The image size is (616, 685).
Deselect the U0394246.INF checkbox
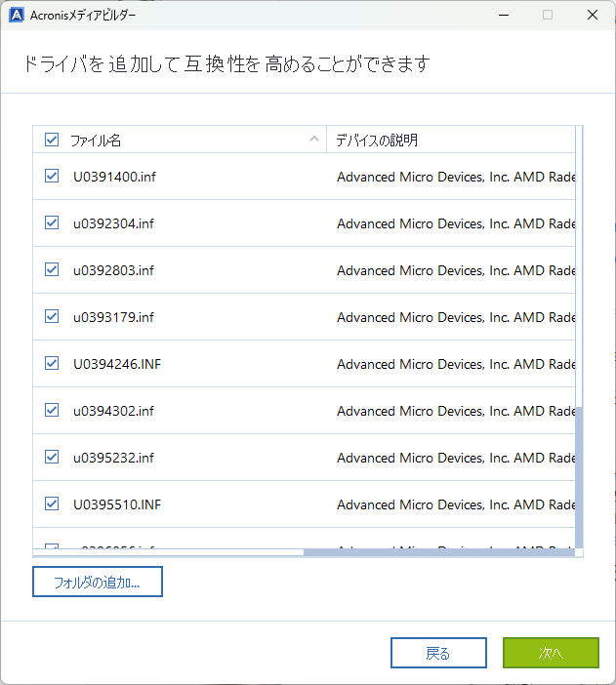tap(52, 363)
